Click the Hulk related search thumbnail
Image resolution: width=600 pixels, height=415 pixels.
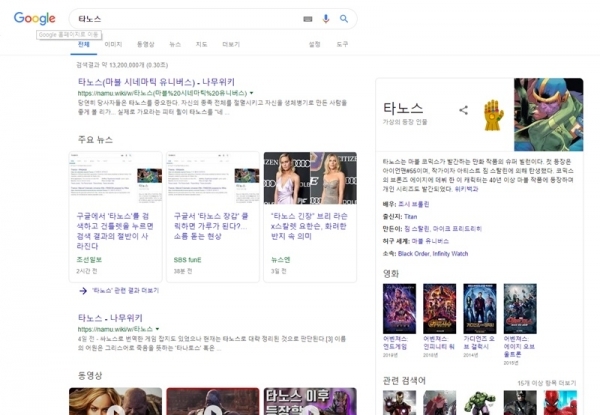tap(479, 402)
